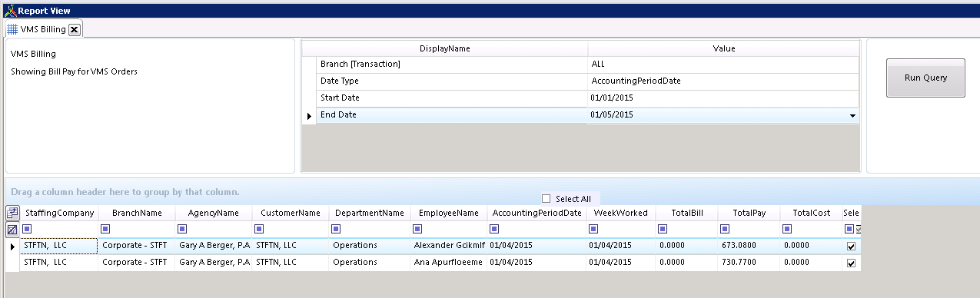This screenshot has height=298, width=980.
Task: Sort by StaffingCompany column header
Action: [x=59, y=213]
